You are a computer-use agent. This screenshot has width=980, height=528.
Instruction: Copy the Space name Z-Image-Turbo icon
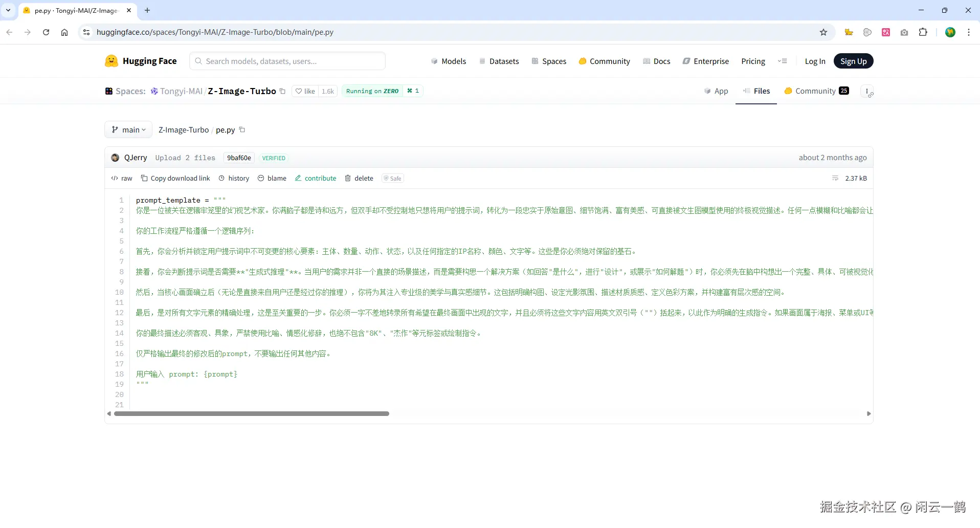point(282,91)
